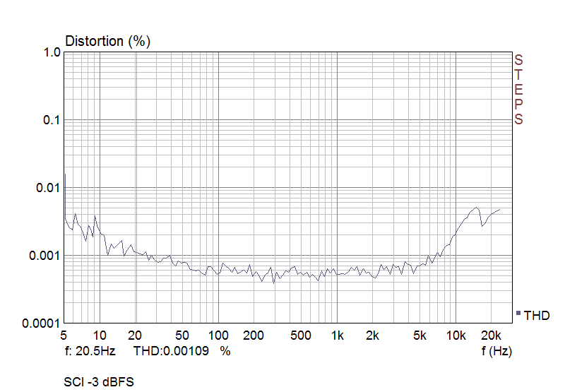Click the 0.01 y-axis label
This screenshot has height=392, width=565.
[x=48, y=188]
